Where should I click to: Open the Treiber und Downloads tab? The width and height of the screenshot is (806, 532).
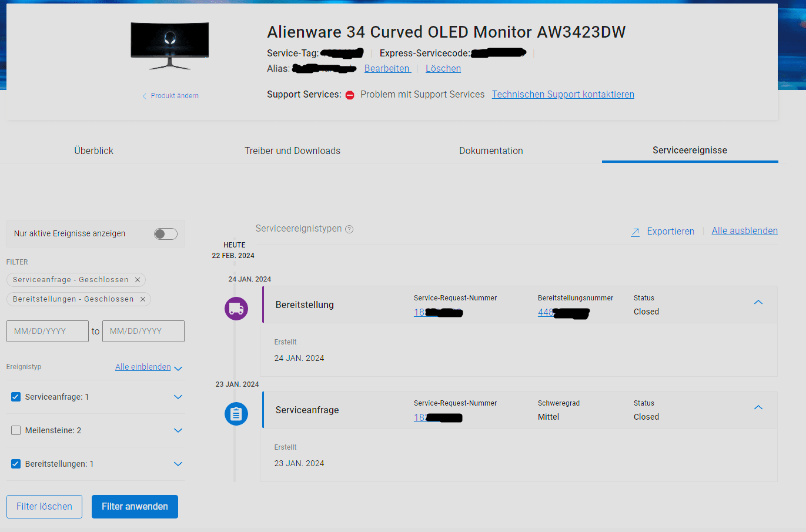coord(292,150)
